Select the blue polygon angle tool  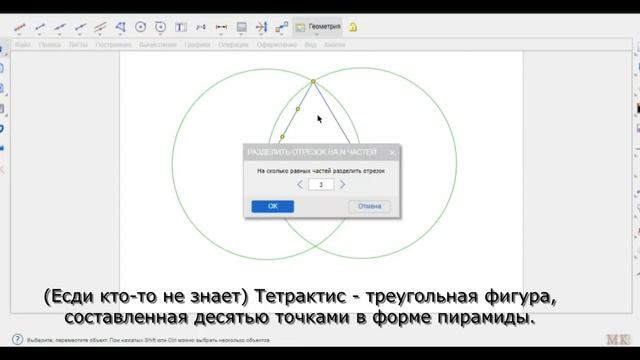(120, 27)
